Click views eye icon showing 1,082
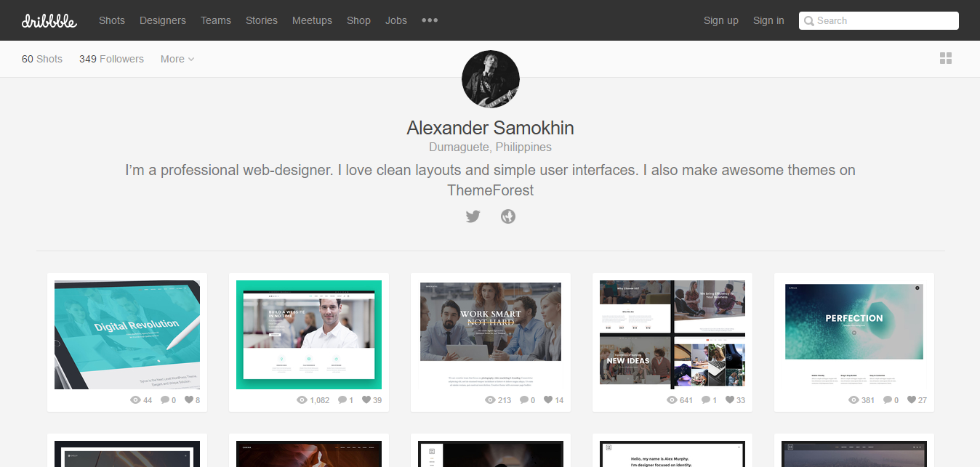This screenshot has height=467, width=980. 302,400
